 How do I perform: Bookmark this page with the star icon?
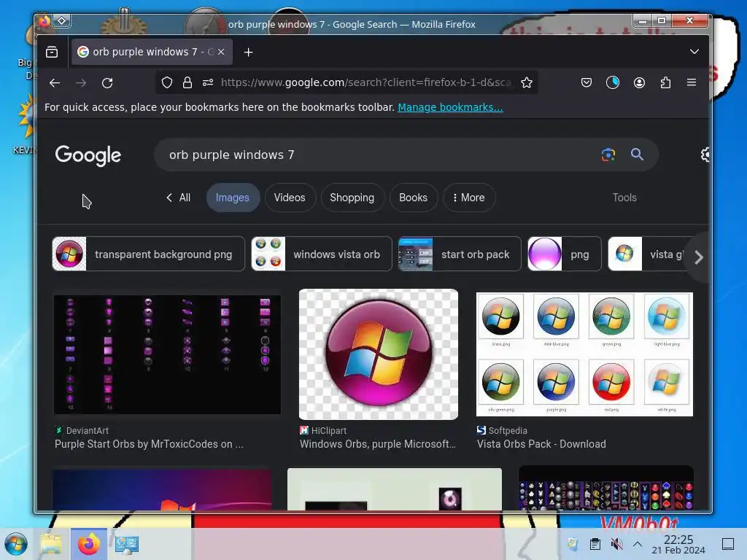point(527,83)
